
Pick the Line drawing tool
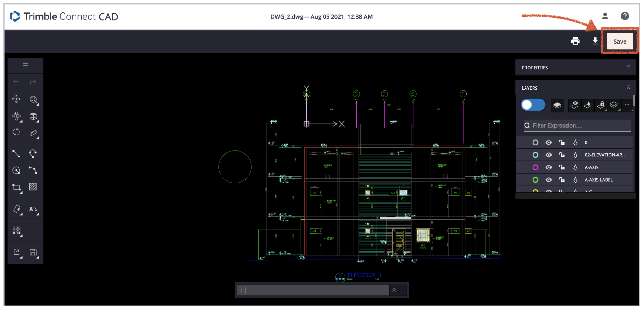tap(16, 154)
